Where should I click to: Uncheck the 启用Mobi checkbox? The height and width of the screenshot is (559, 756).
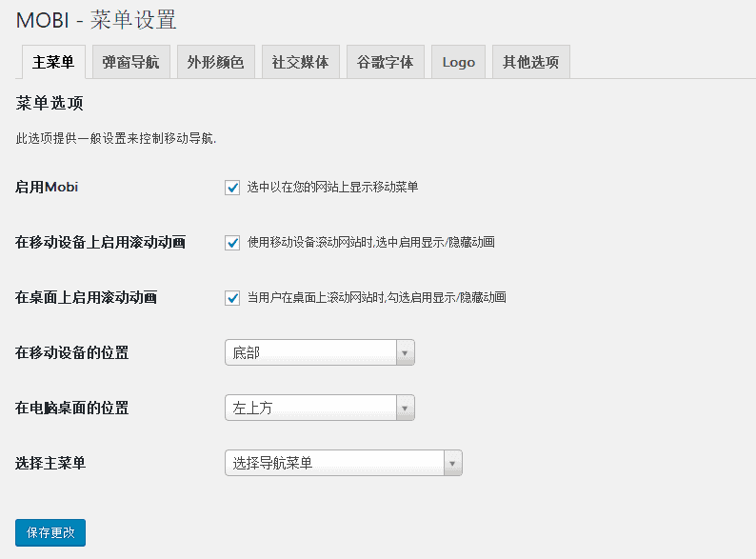point(232,188)
